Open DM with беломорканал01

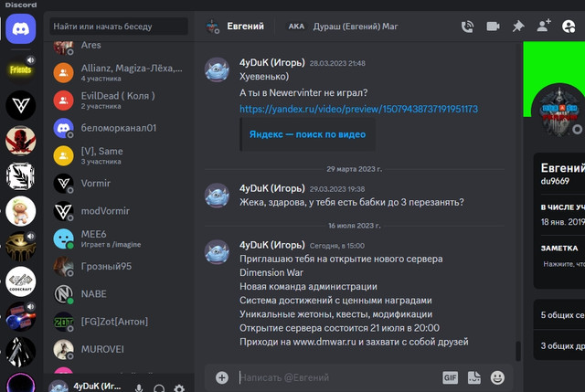(x=119, y=128)
